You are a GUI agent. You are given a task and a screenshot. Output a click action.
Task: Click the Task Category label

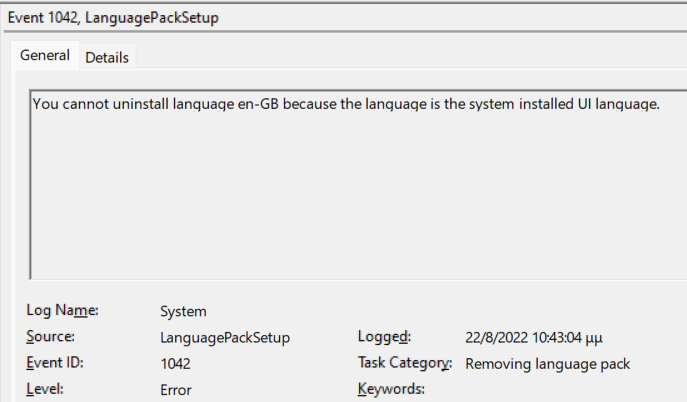click(x=404, y=363)
